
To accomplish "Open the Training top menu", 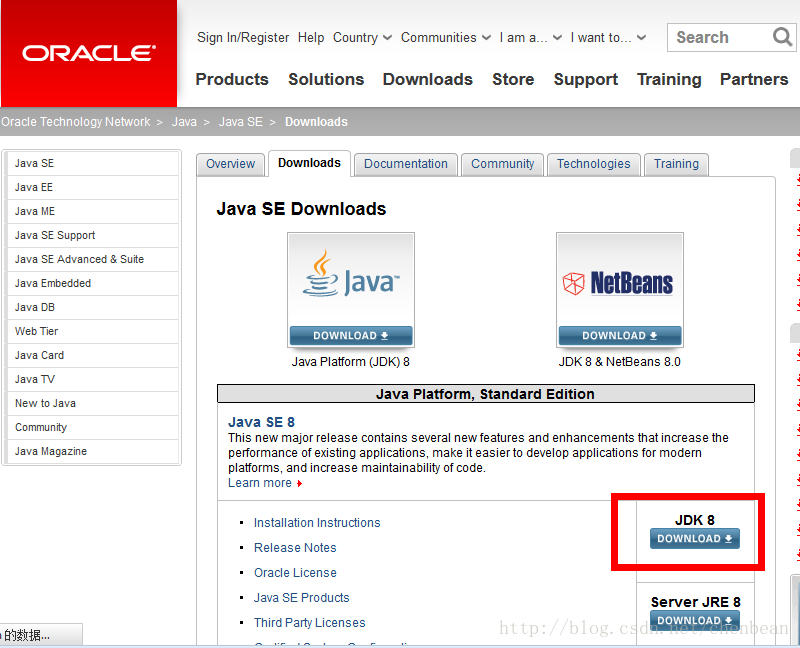I will tap(669, 80).
